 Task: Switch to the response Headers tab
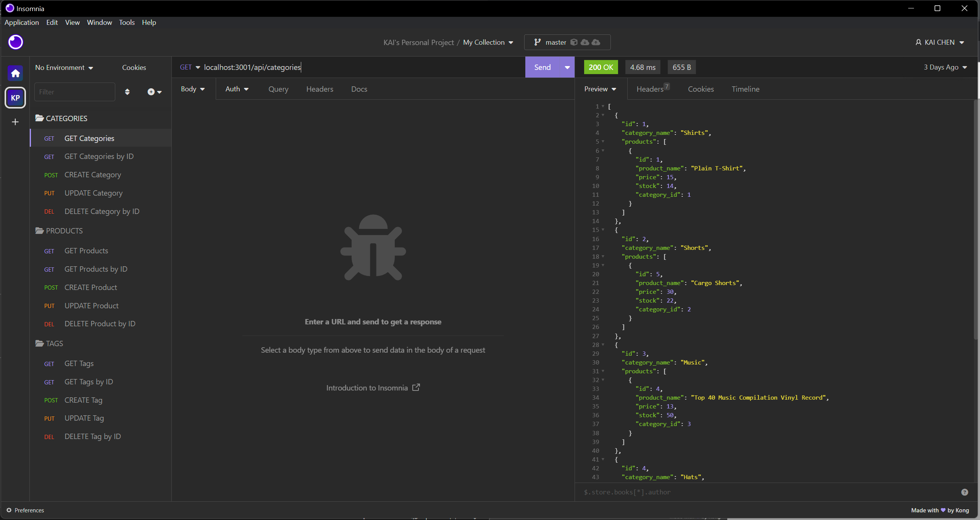click(652, 89)
